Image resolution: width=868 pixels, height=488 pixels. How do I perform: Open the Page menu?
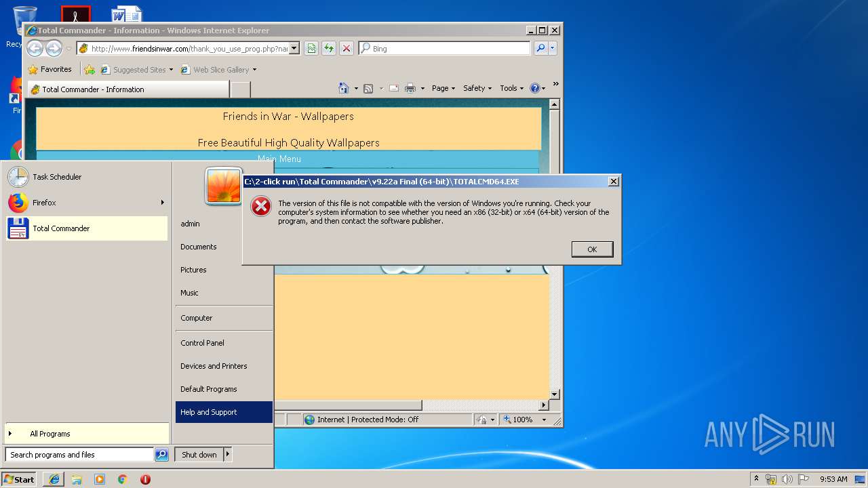[443, 88]
